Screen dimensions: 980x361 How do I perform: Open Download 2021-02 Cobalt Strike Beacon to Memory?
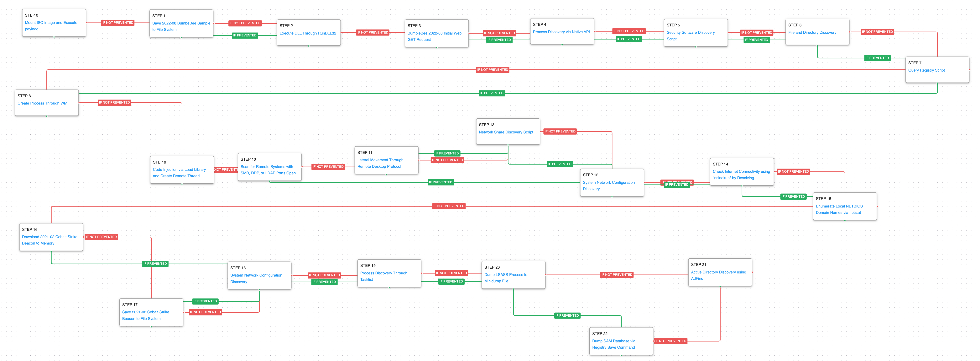(x=50, y=237)
